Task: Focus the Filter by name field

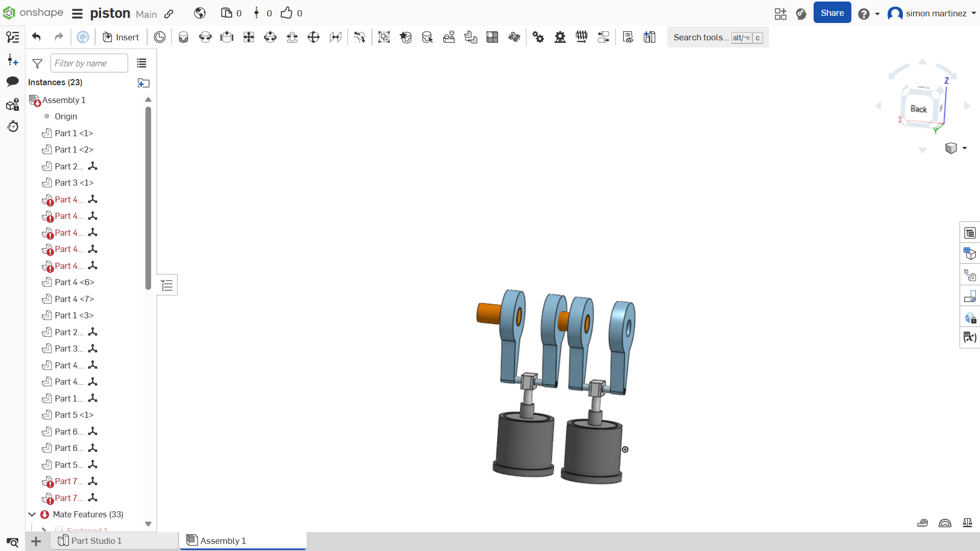Action: coord(89,63)
